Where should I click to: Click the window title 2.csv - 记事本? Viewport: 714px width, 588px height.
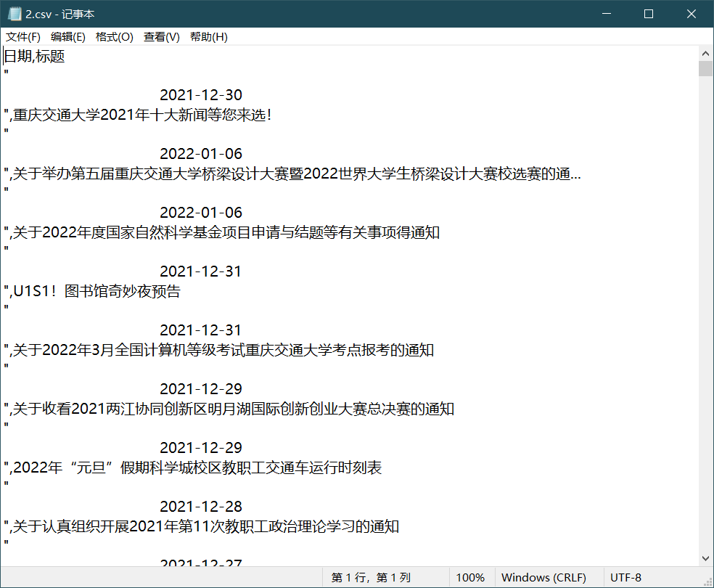60,14
